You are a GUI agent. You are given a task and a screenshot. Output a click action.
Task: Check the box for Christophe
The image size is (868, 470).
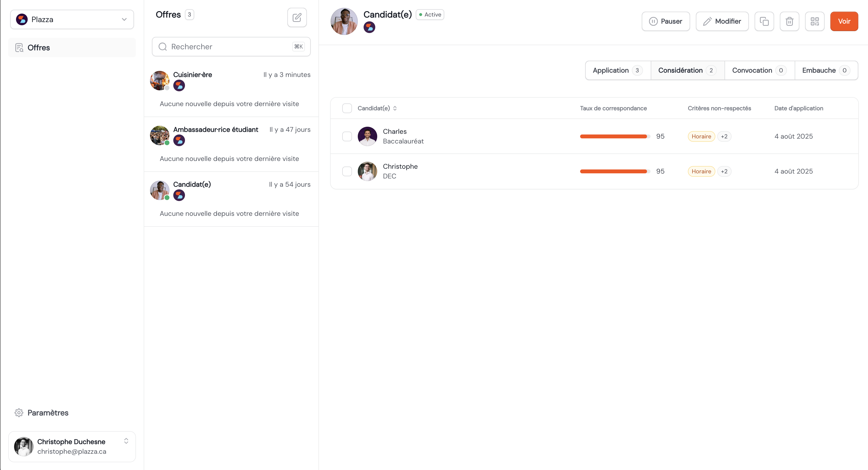point(347,171)
